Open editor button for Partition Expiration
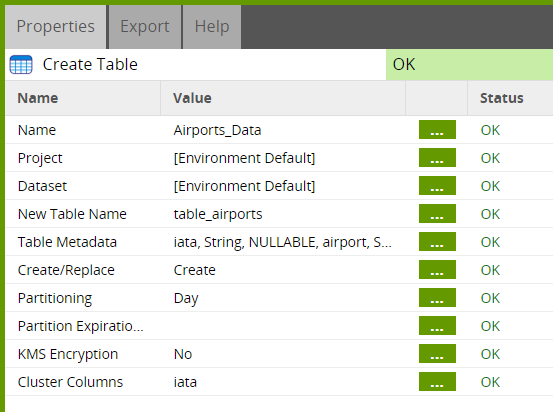The image size is (553, 412). 437,326
